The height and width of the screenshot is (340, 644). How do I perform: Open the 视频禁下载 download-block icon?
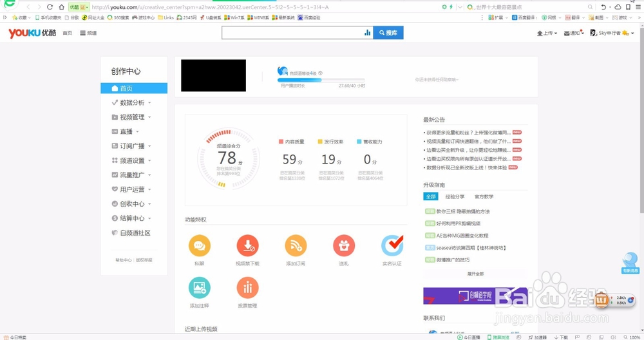[x=248, y=245]
